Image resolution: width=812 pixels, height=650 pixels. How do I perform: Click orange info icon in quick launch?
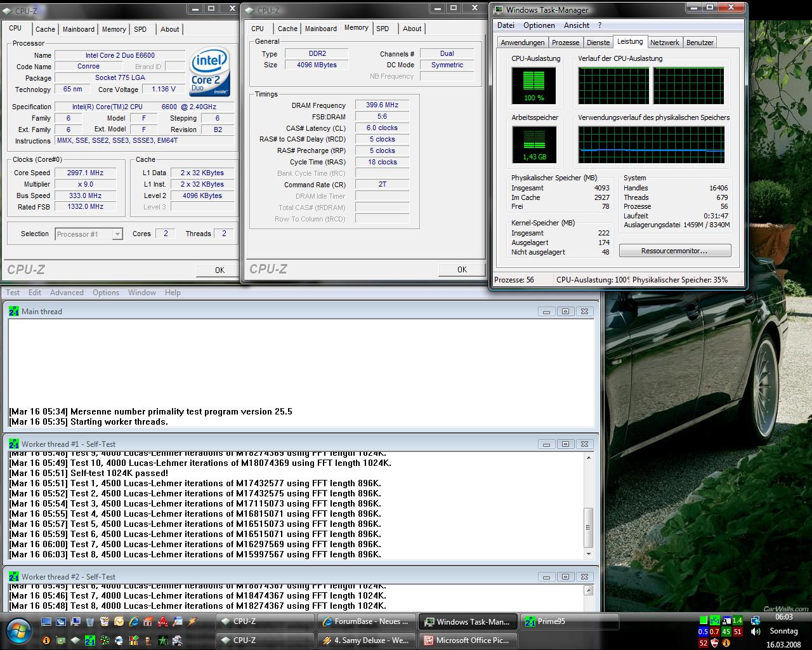point(46,640)
